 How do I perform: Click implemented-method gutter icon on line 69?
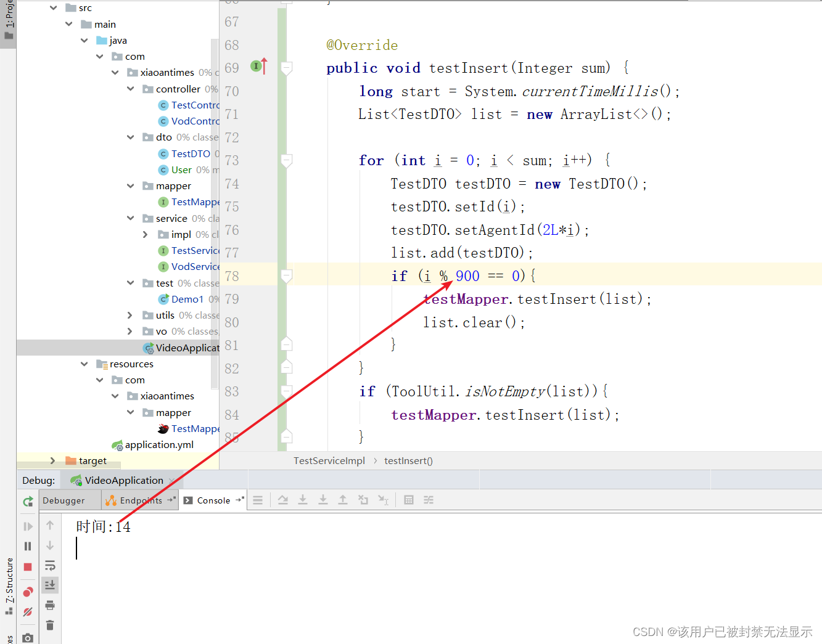click(x=260, y=66)
